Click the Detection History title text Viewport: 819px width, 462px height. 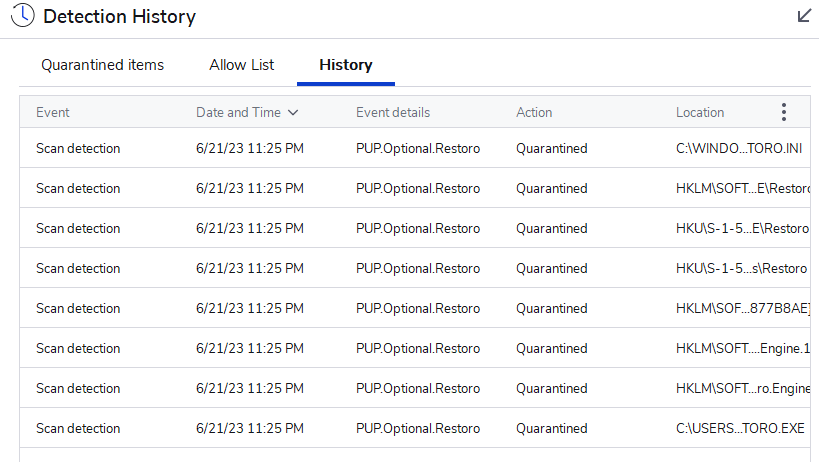click(120, 17)
